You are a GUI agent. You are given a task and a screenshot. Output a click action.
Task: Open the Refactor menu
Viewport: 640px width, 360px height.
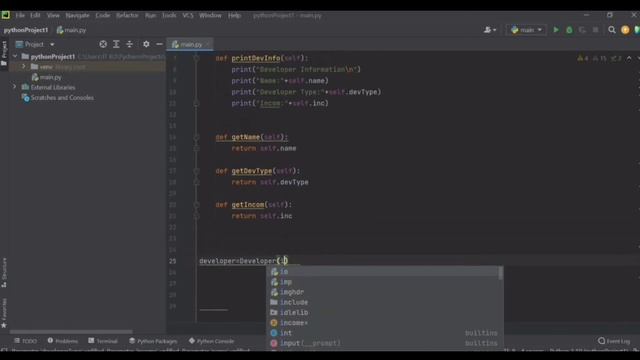tap(127, 15)
